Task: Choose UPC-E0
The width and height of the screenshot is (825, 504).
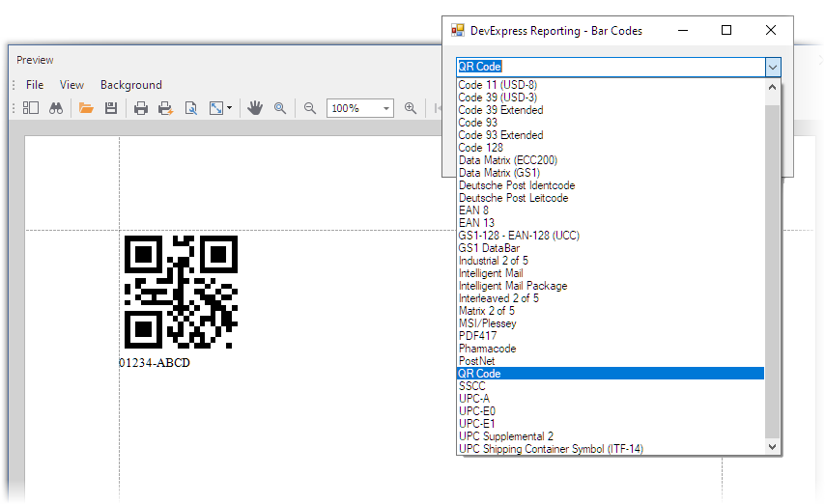Action: click(611, 411)
